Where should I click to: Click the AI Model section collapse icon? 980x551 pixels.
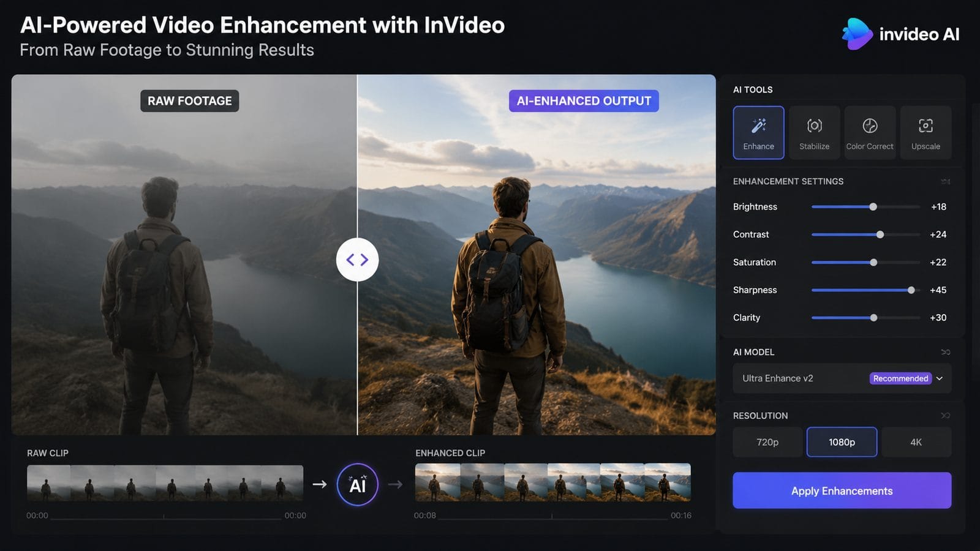[945, 352]
